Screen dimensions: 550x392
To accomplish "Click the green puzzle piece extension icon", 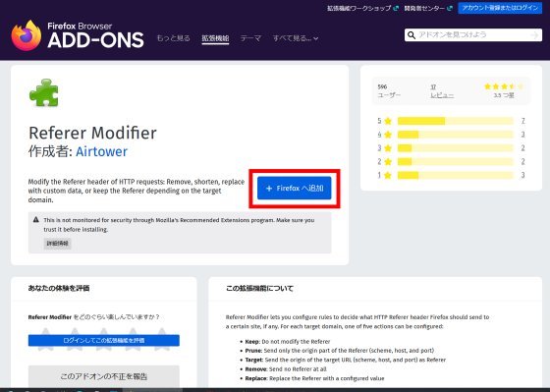I will click(x=44, y=93).
